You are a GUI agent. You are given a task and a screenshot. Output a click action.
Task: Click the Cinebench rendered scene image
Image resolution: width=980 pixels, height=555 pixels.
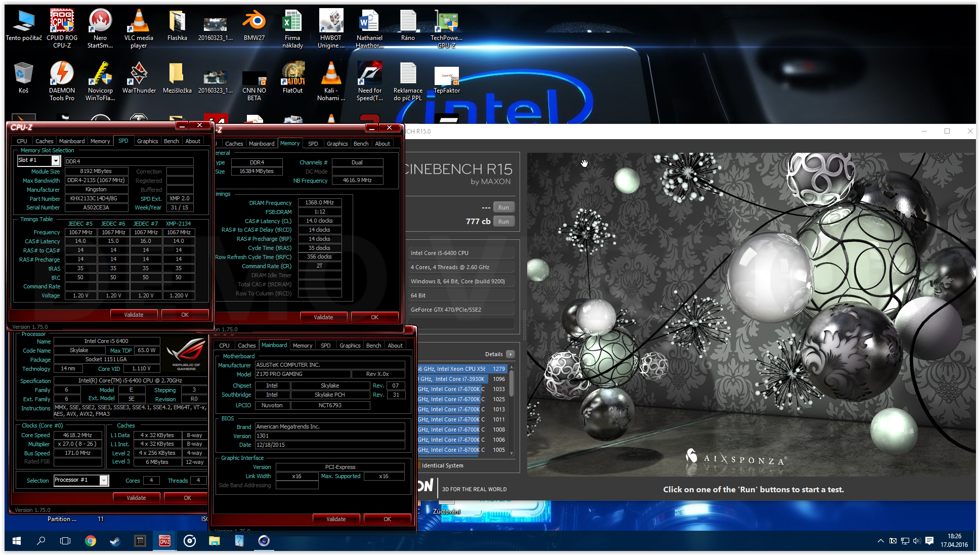click(x=751, y=314)
